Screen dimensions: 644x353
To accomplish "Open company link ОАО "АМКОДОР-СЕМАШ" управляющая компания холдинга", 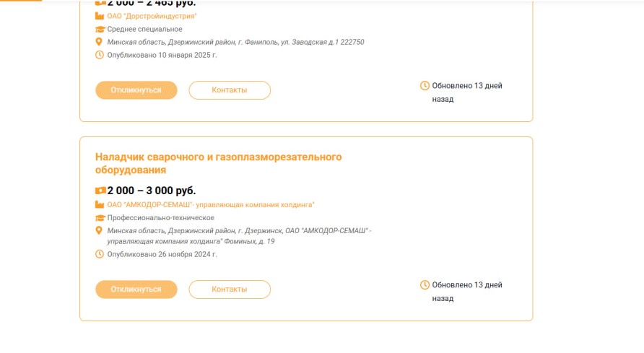I will [x=211, y=204].
